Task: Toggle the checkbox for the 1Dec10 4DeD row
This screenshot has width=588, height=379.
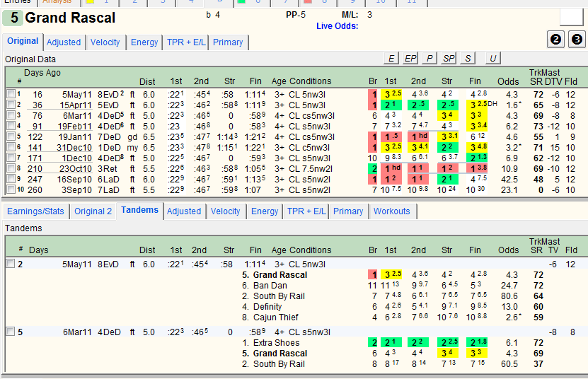Action: coord(11,158)
